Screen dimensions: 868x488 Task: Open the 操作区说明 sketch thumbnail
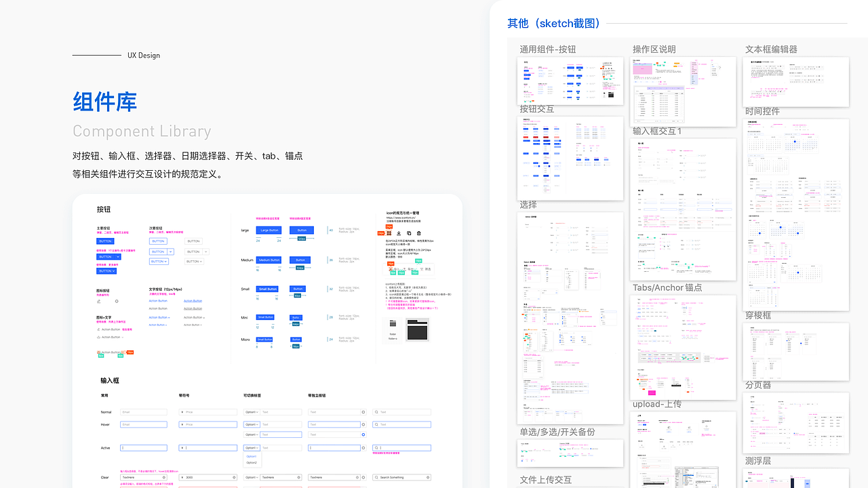683,91
